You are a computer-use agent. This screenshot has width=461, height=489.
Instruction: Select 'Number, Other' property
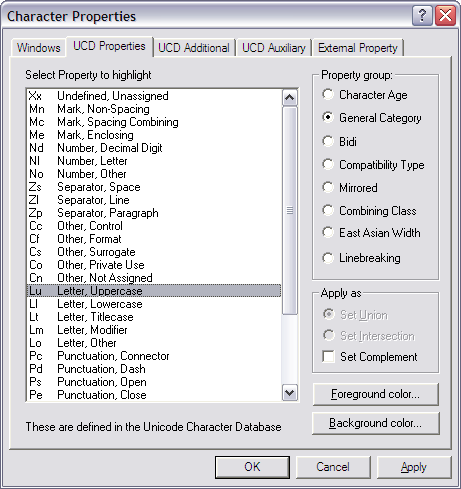(154, 174)
